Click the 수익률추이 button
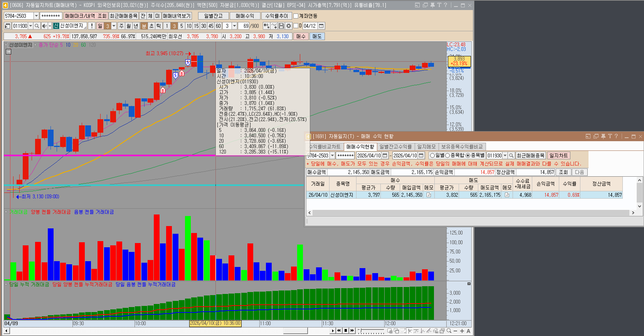This screenshot has width=644, height=336. pyautogui.click(x=276, y=16)
